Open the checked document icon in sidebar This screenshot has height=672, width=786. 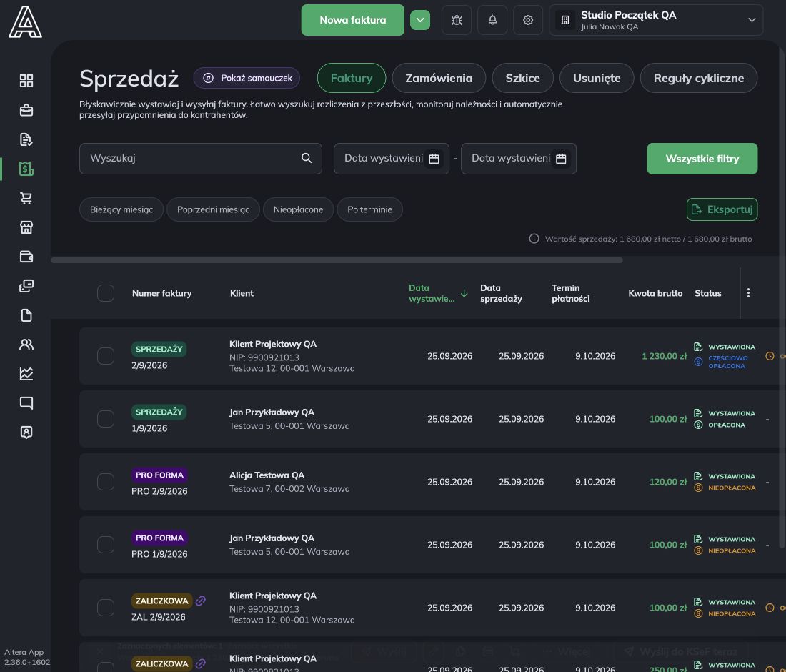(26, 139)
